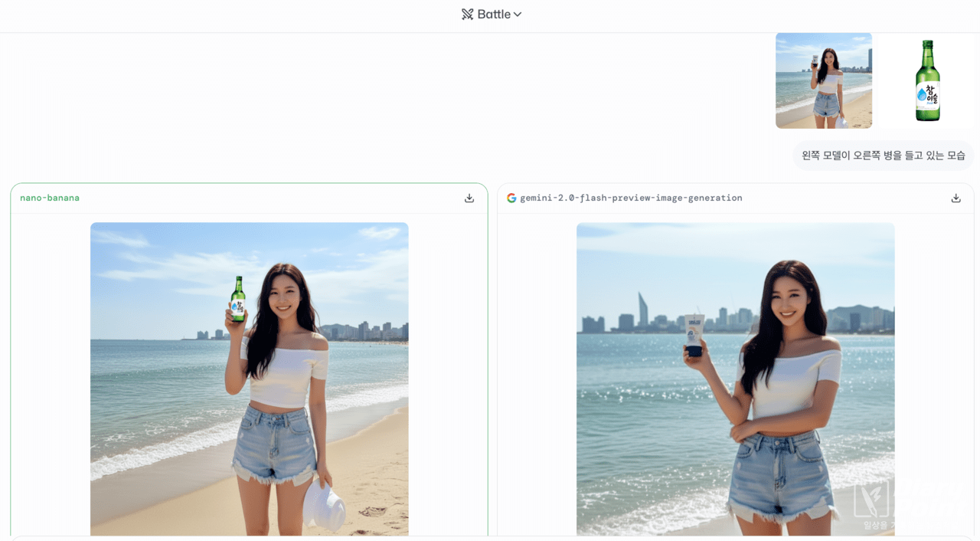Open the uploaded beach model thumbnail

coord(824,80)
